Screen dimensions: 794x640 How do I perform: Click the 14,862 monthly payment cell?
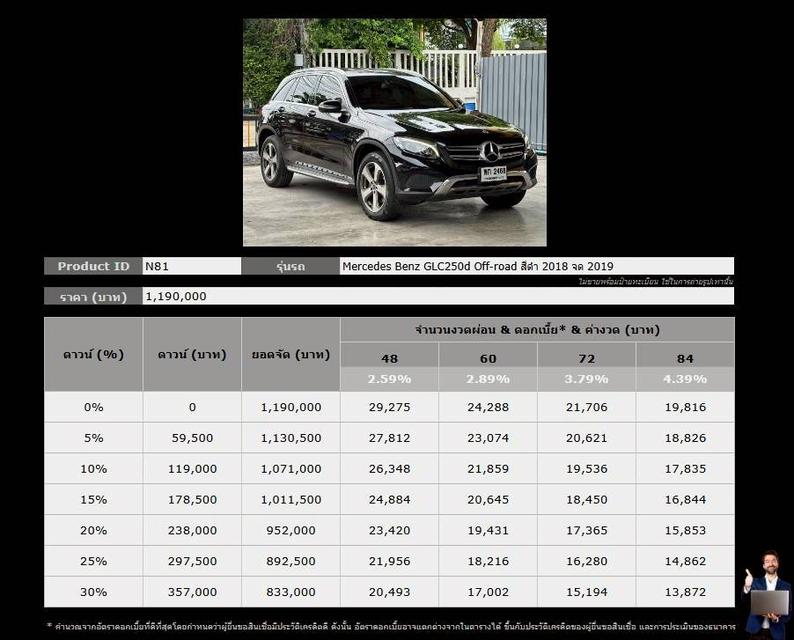[685, 561]
